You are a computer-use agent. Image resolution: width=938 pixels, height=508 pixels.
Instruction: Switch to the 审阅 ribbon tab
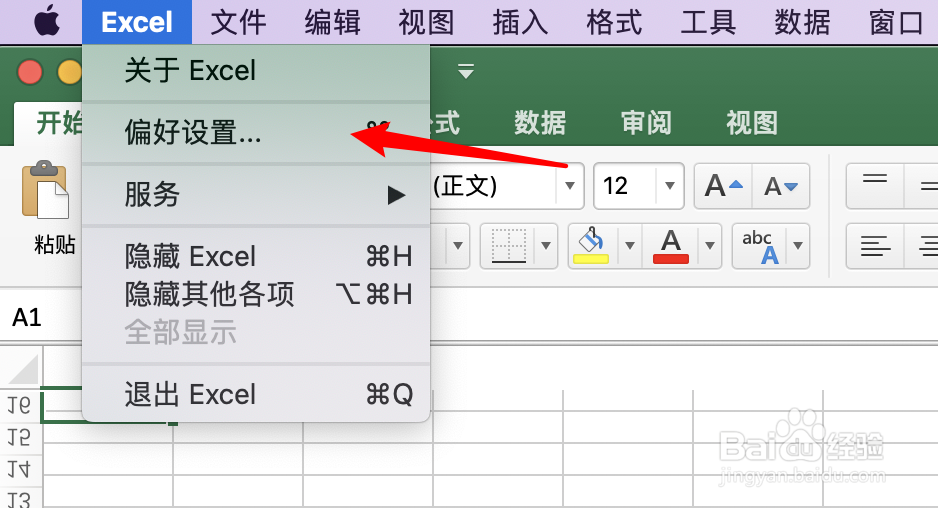click(x=646, y=123)
